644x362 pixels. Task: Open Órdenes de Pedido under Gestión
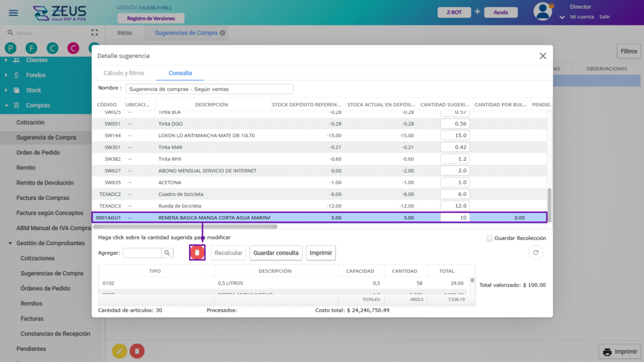click(45, 288)
